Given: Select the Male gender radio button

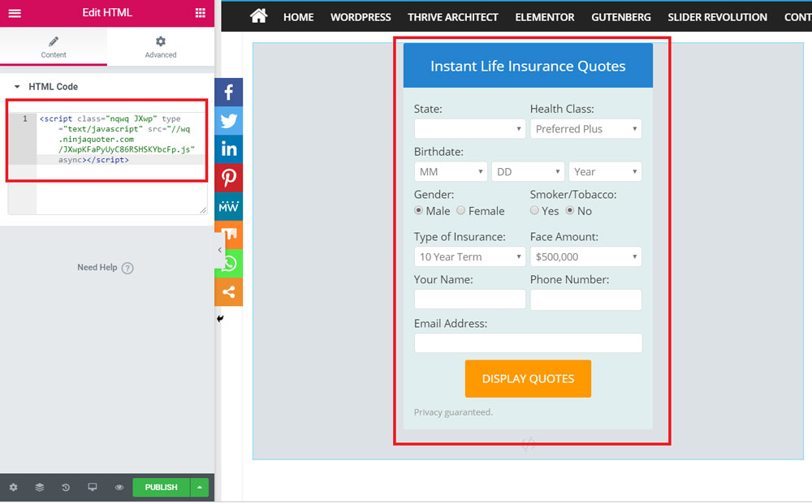Looking at the screenshot, I should tap(418, 210).
